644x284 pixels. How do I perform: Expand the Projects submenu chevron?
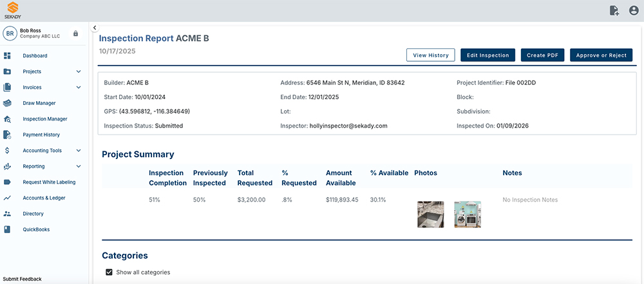pyautogui.click(x=79, y=71)
